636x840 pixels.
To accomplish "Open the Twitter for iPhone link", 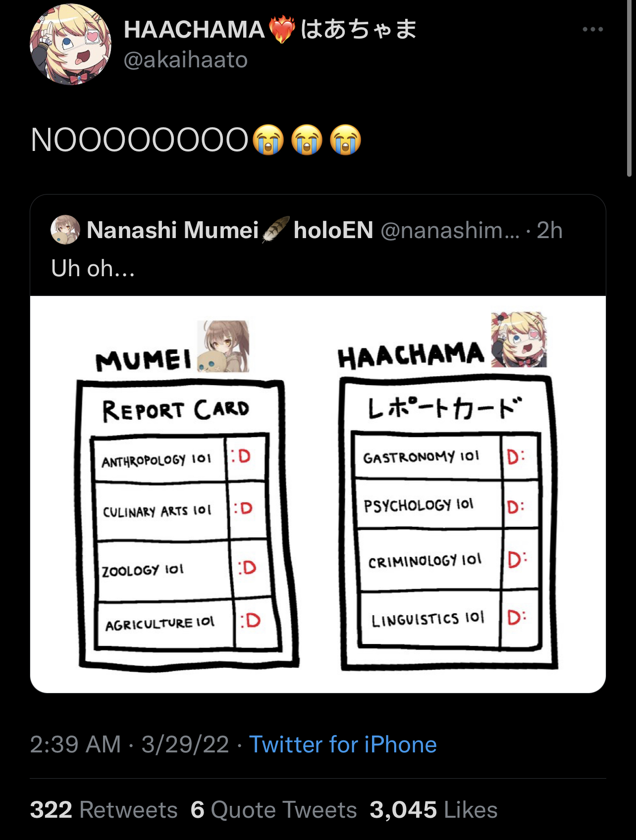I will (x=343, y=744).
